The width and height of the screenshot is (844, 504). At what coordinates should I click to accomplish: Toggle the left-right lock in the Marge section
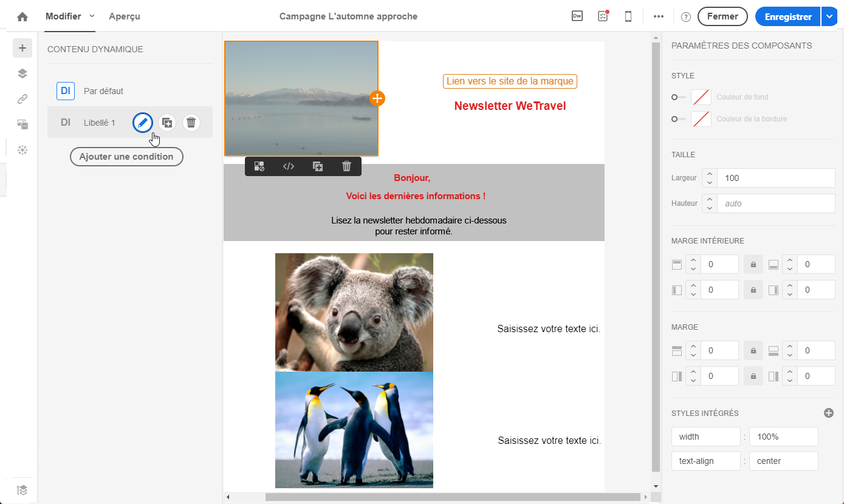(753, 376)
